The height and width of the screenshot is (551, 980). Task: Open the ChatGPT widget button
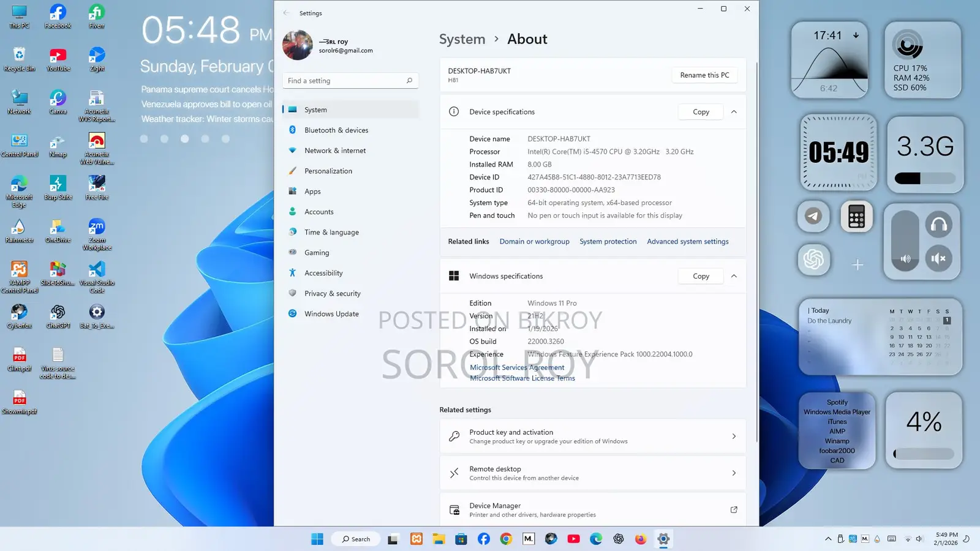[x=813, y=260]
